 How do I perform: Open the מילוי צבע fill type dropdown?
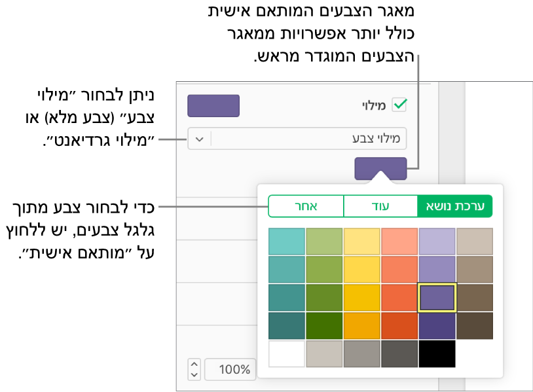click(200, 139)
